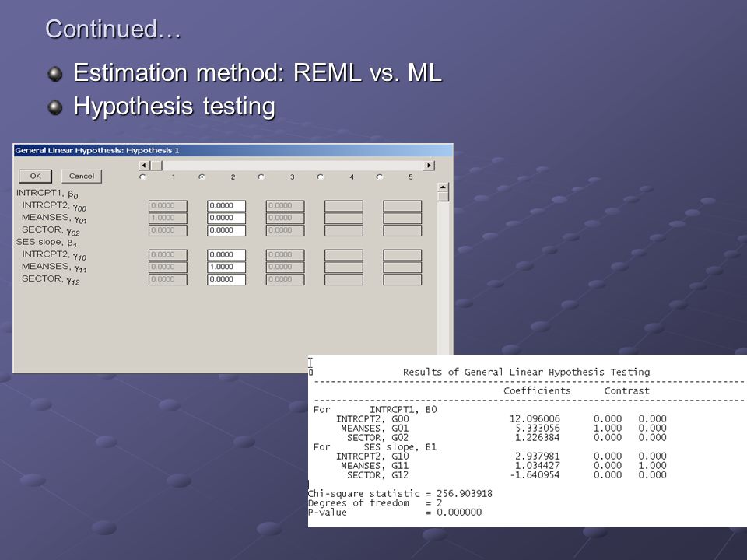Select radio button for hypothesis column 3
Screen dimensions: 747x560
tap(261, 177)
